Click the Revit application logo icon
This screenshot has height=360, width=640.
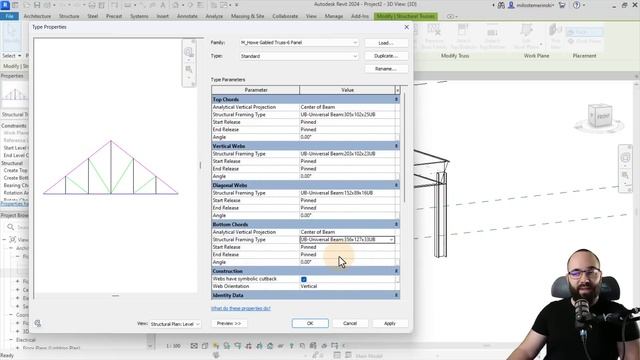click(x=5, y=5)
